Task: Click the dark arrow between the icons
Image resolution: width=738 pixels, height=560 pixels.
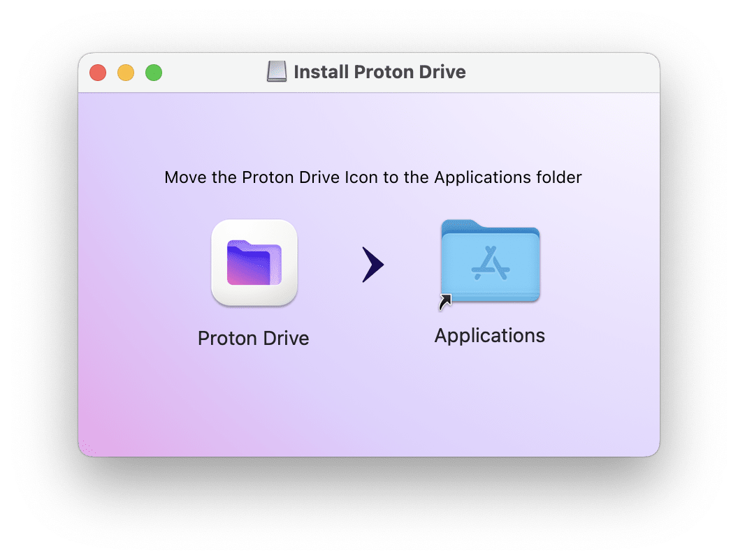Action: (372, 264)
